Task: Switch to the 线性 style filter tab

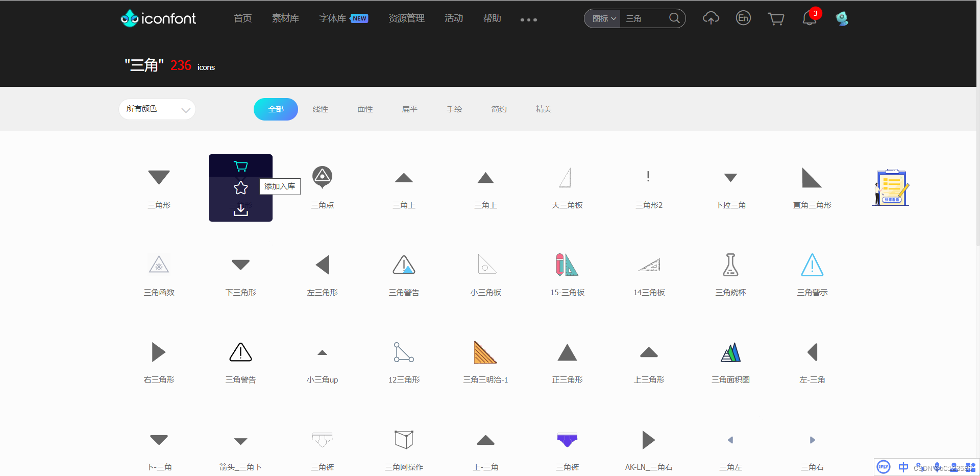Action: [320, 109]
